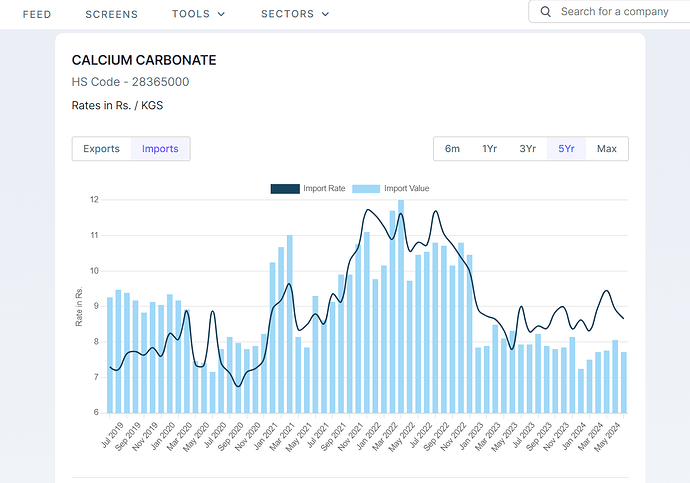Expand the TOOLS dropdown menu

[x=198, y=14]
